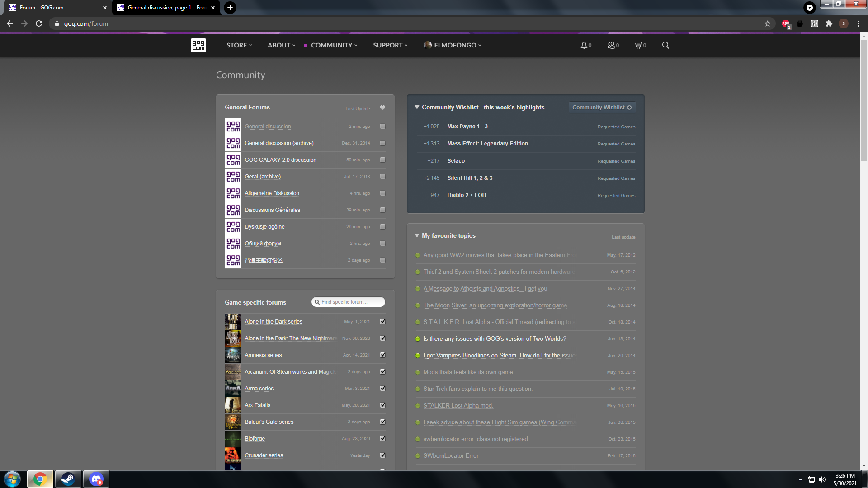Toggle the checkbox for General discussion forum
Screen dimensions: 868x488
(382, 127)
